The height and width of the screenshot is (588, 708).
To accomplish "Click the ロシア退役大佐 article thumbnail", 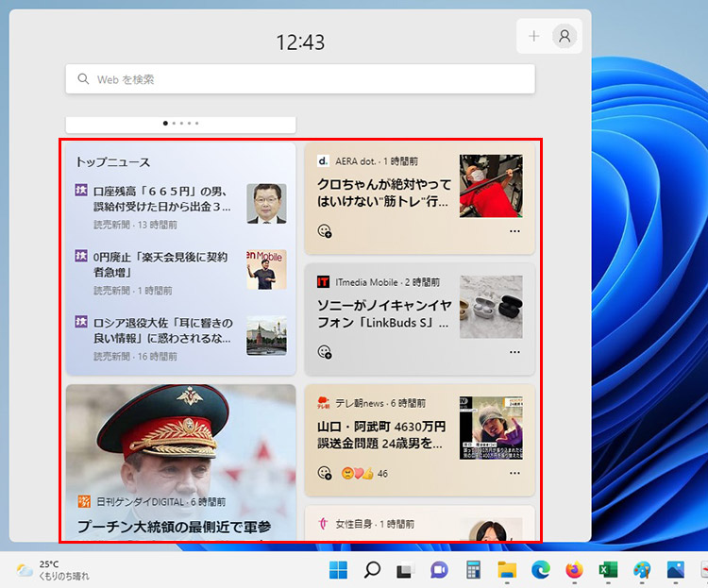I will point(266,335).
